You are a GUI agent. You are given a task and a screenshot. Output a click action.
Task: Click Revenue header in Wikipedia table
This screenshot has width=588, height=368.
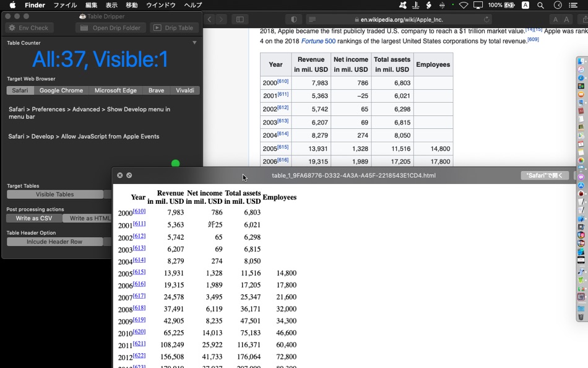[311, 64]
